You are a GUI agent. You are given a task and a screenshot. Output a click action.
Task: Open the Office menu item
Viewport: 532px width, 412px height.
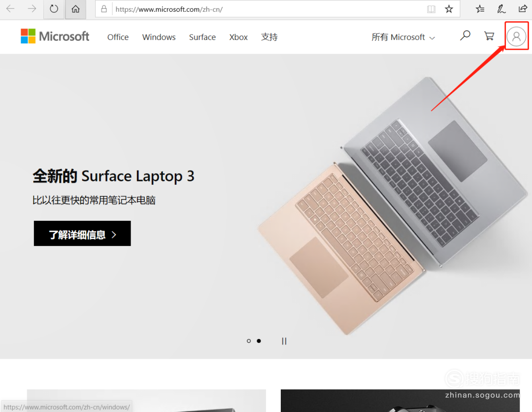click(x=118, y=37)
